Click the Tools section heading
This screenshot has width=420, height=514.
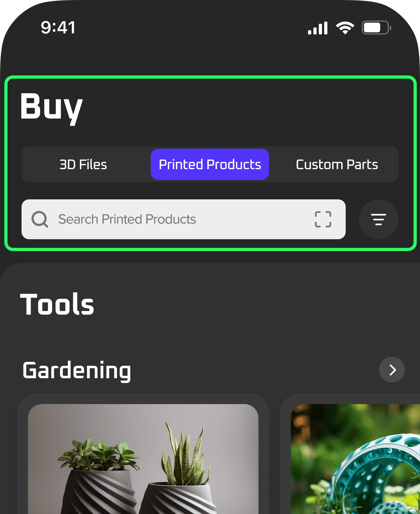tap(57, 304)
